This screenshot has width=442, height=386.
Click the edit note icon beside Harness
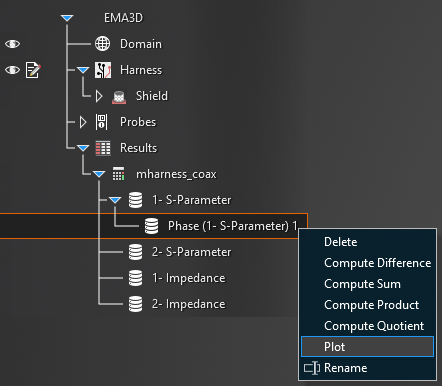pos(33,70)
